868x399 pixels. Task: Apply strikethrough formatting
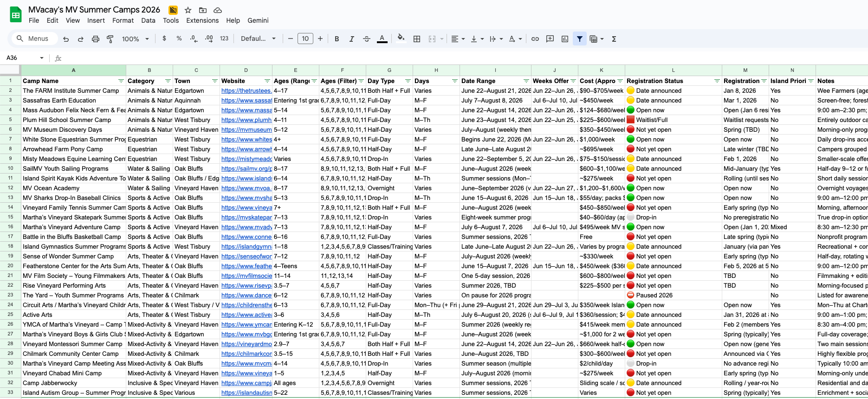coord(367,39)
